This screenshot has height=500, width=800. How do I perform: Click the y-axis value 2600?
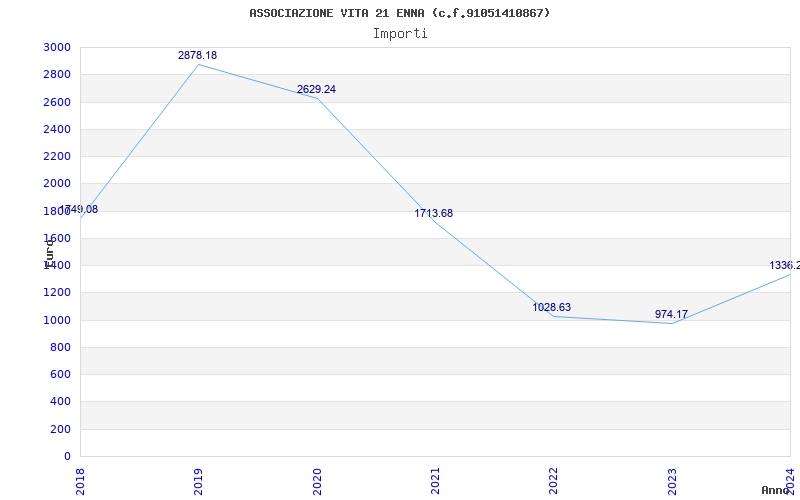tap(57, 102)
